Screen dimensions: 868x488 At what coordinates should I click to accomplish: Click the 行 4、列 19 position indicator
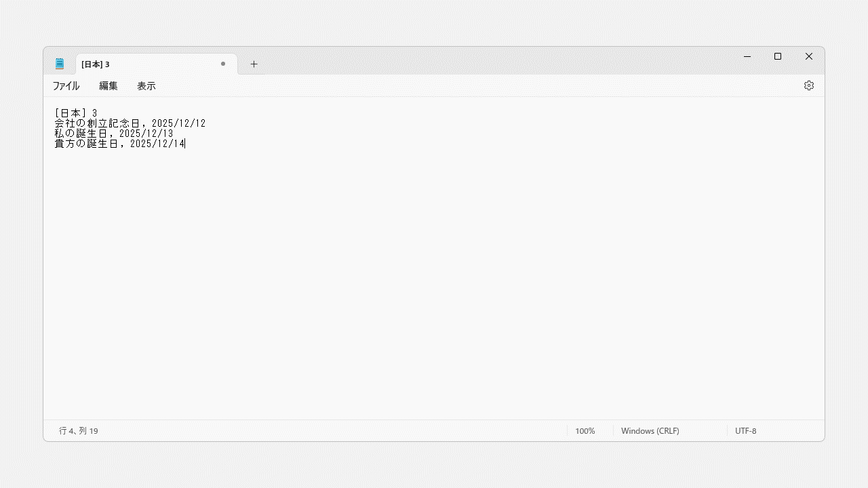pyautogui.click(x=79, y=431)
